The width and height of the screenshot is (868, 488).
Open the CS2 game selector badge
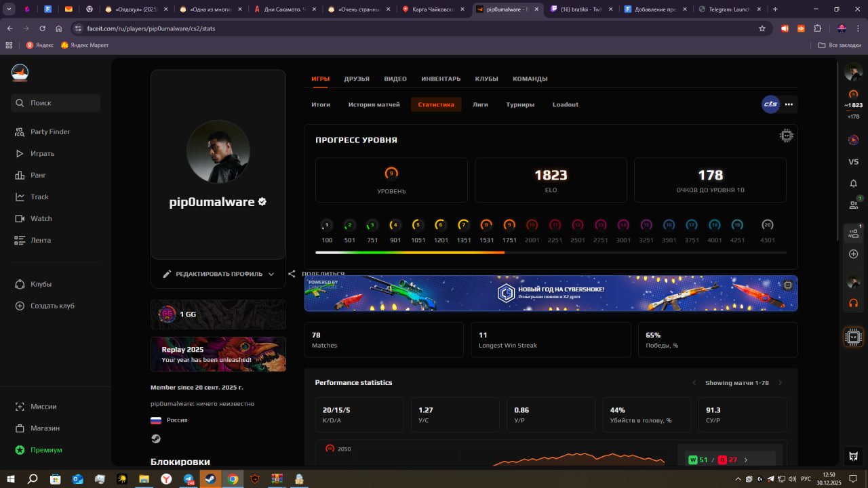[x=770, y=104]
